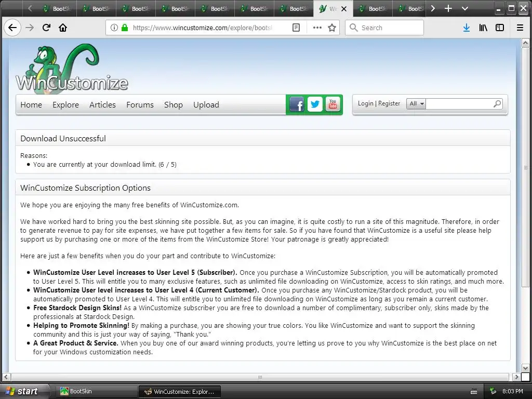Switch to BootSkin taskbar window

coord(96,391)
